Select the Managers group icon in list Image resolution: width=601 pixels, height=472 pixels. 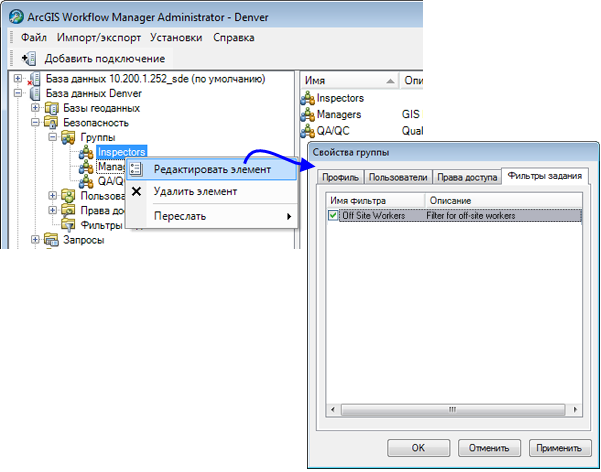[x=308, y=114]
